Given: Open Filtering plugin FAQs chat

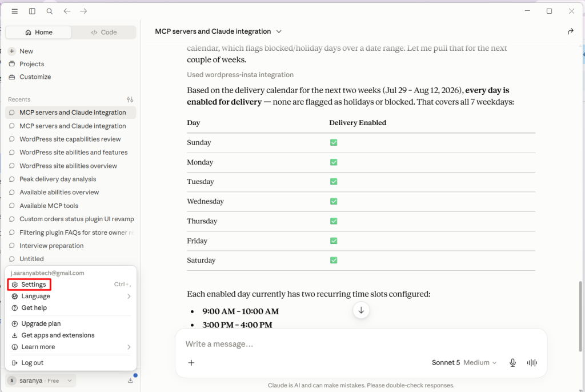Looking at the screenshot, I should click(x=71, y=233).
